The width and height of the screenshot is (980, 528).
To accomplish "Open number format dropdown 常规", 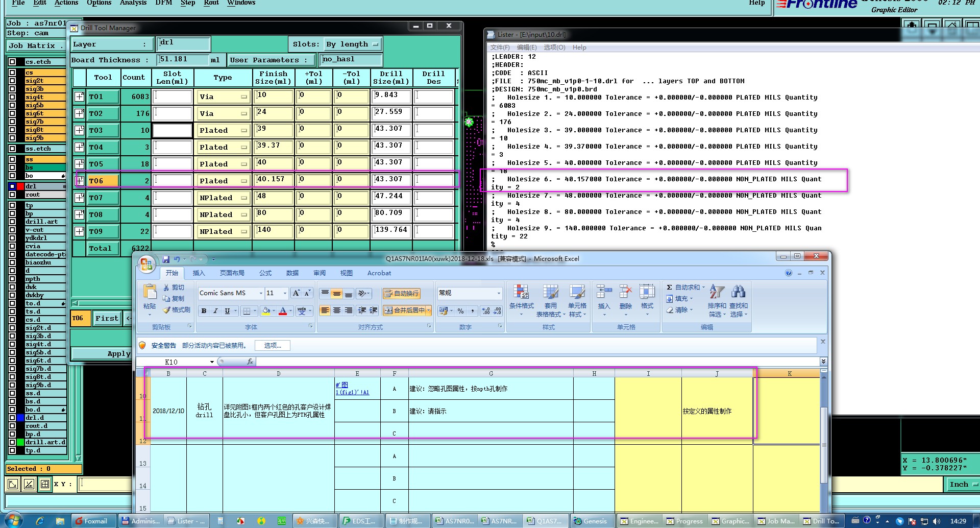I will click(499, 293).
